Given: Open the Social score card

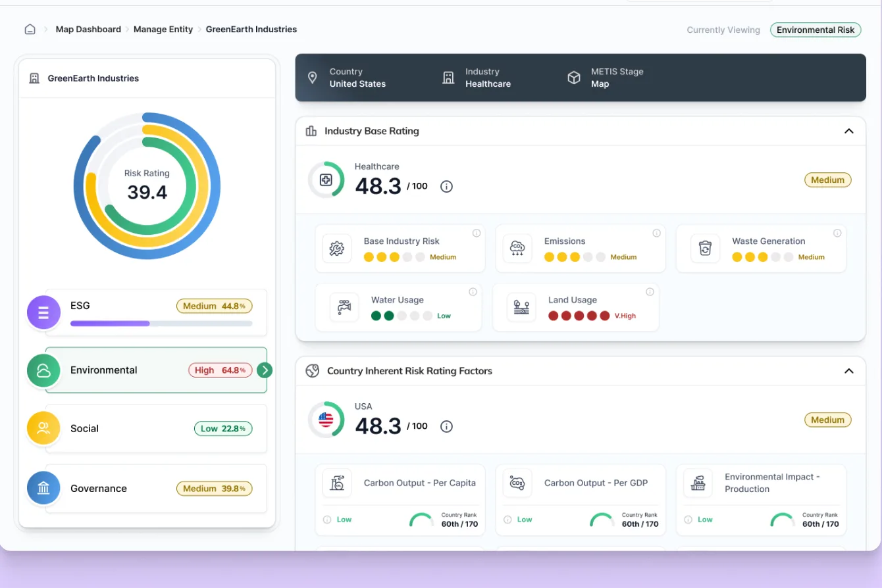Looking at the screenshot, I should coord(156,428).
